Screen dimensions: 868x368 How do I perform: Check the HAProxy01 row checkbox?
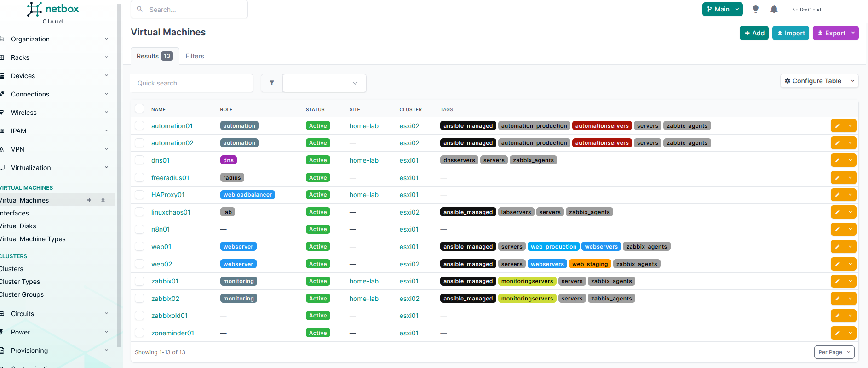point(139,194)
